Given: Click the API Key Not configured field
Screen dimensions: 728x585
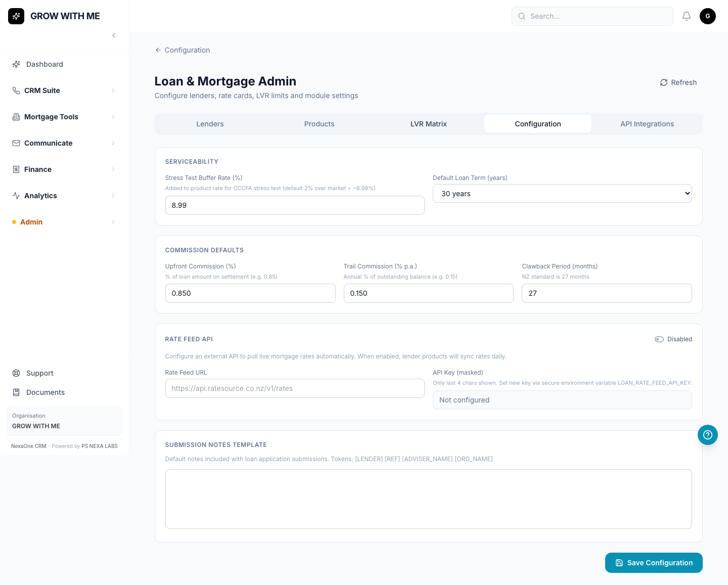Looking at the screenshot, I should (x=562, y=400).
